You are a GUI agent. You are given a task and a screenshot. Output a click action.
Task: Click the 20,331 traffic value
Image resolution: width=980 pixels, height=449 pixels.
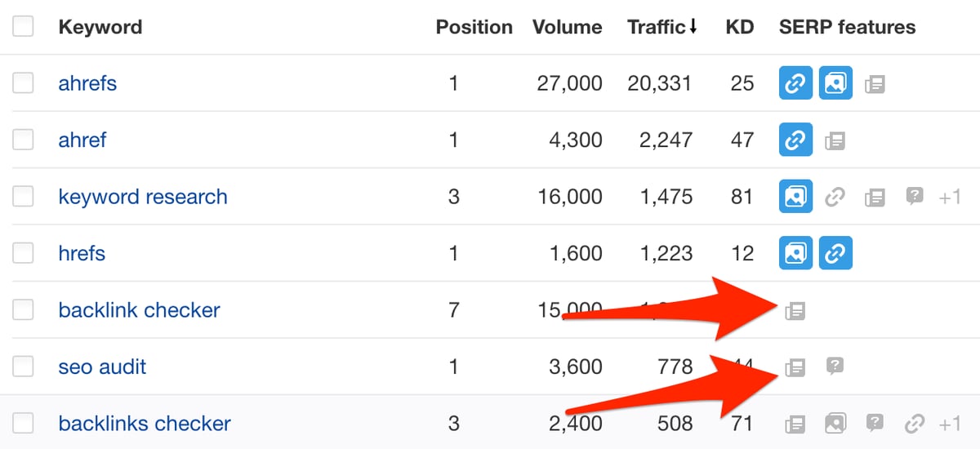pyautogui.click(x=659, y=83)
